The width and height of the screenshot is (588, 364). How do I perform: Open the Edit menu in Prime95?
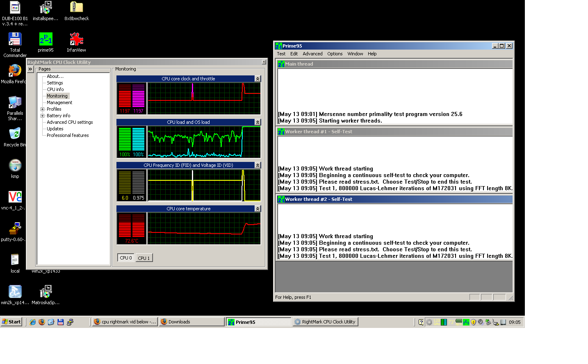coord(294,54)
